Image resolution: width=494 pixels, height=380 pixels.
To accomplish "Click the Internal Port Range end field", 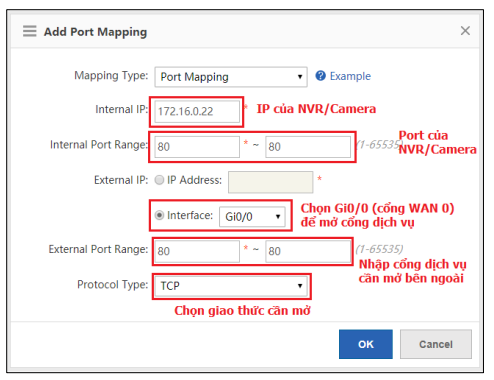I will pos(308,147).
